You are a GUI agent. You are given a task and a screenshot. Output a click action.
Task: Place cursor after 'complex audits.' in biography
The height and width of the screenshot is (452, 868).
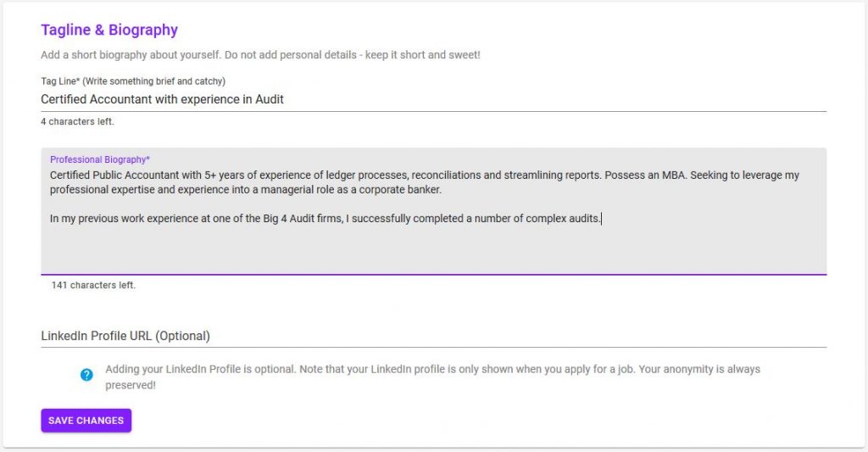pyautogui.click(x=601, y=219)
